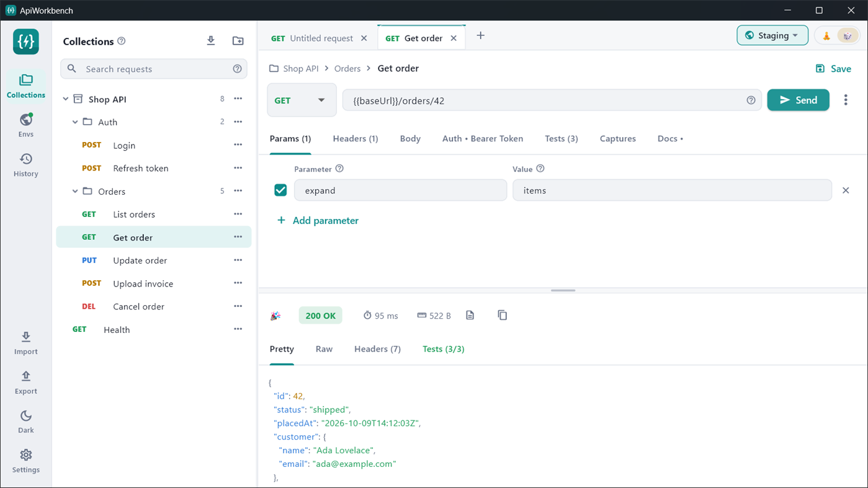This screenshot has width=868, height=488.
Task: Collapse the Auth folder
Action: (75, 122)
